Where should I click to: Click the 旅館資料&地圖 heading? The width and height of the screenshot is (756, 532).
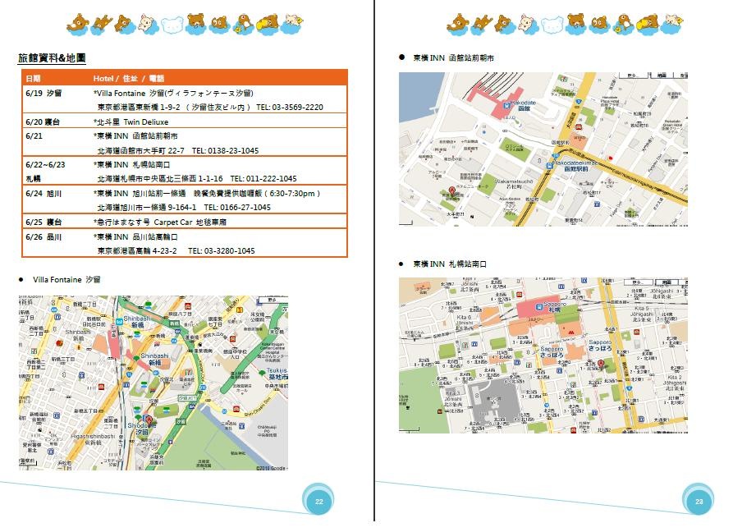52,58
